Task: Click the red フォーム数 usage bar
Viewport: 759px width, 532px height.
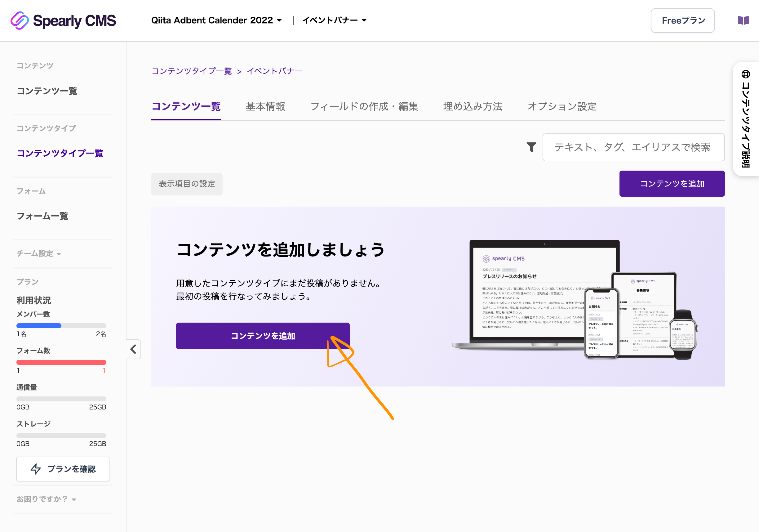Action: (61, 362)
